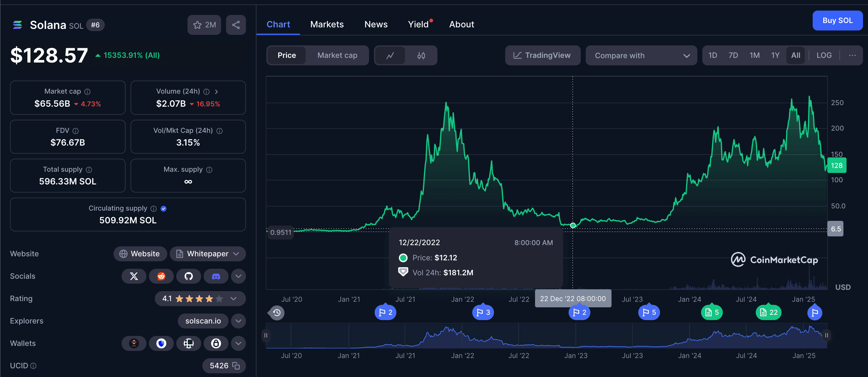This screenshot has height=377, width=868.
Task: Switch to the Markets tab
Action: point(326,24)
